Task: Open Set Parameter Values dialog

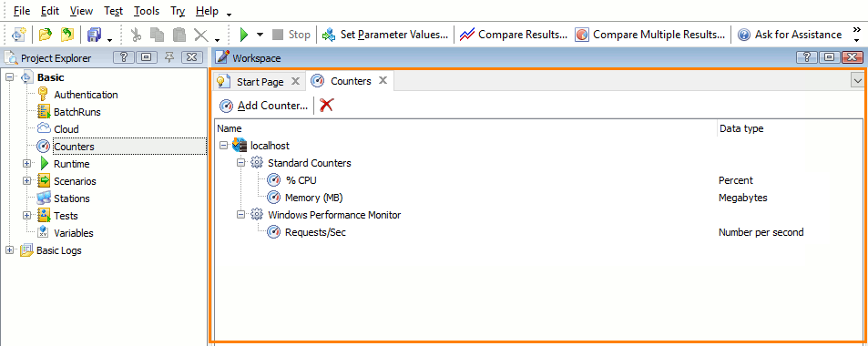Action: (x=386, y=35)
